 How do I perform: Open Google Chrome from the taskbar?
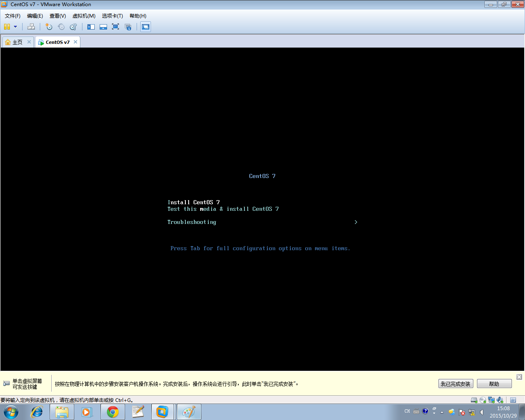(113, 412)
